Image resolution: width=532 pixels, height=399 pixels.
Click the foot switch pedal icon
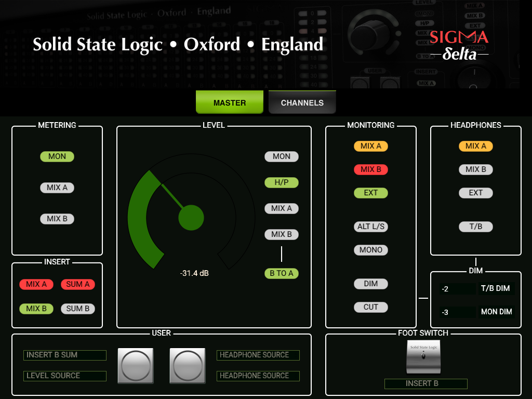[x=423, y=357]
